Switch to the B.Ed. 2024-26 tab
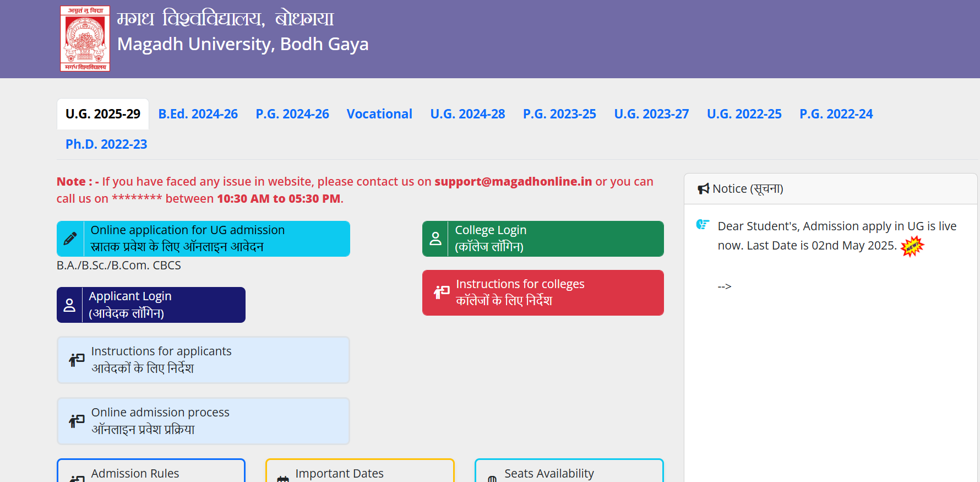This screenshot has width=980, height=482. (198, 114)
